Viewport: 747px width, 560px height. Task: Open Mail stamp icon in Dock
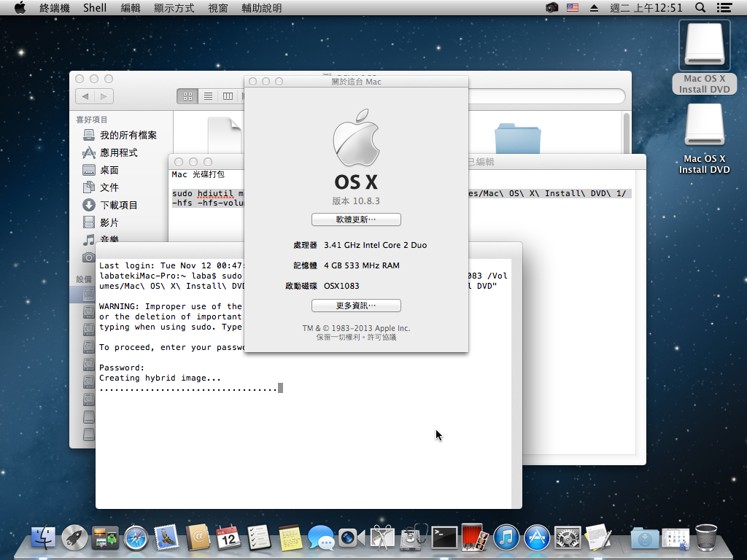pyautogui.click(x=167, y=538)
